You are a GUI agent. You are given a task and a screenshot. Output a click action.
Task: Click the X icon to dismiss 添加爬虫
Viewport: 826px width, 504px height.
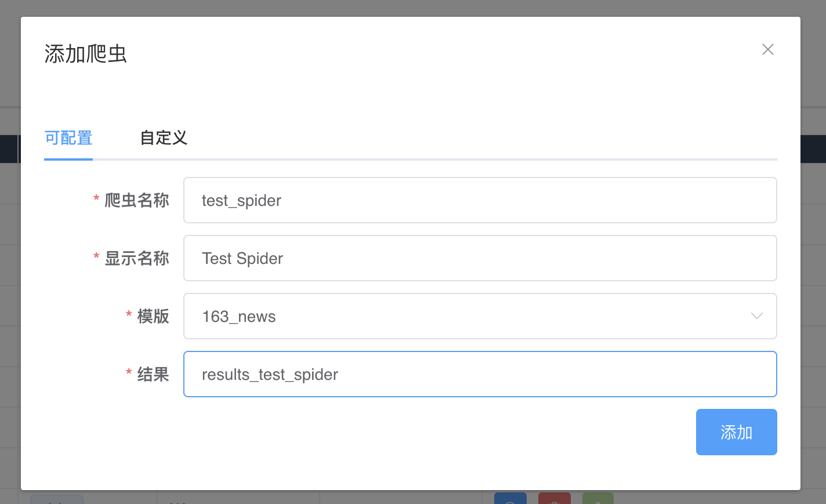(767, 49)
